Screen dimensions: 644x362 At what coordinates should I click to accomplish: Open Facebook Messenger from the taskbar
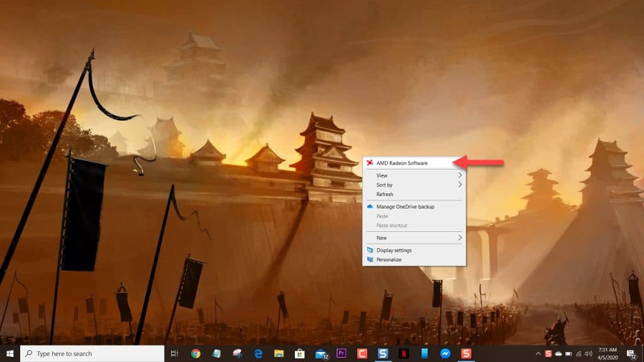pyautogui.click(x=443, y=353)
